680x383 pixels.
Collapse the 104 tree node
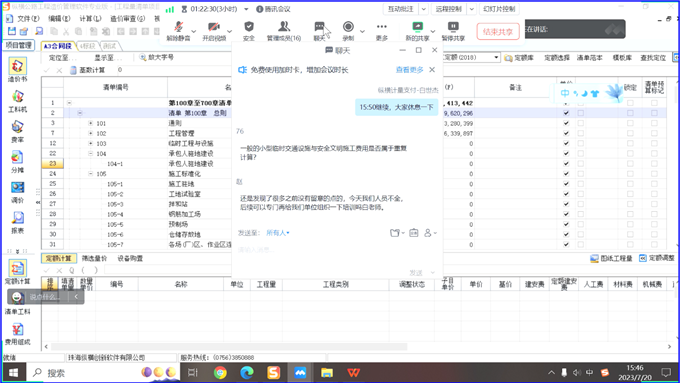pos(91,154)
